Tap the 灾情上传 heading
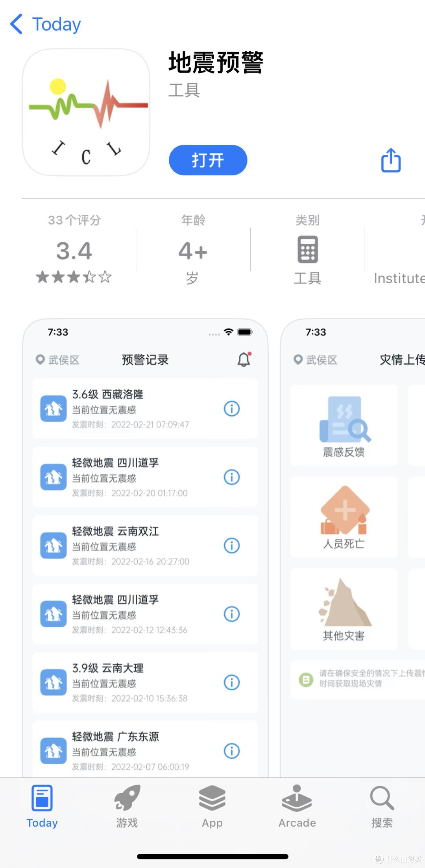 (x=402, y=359)
